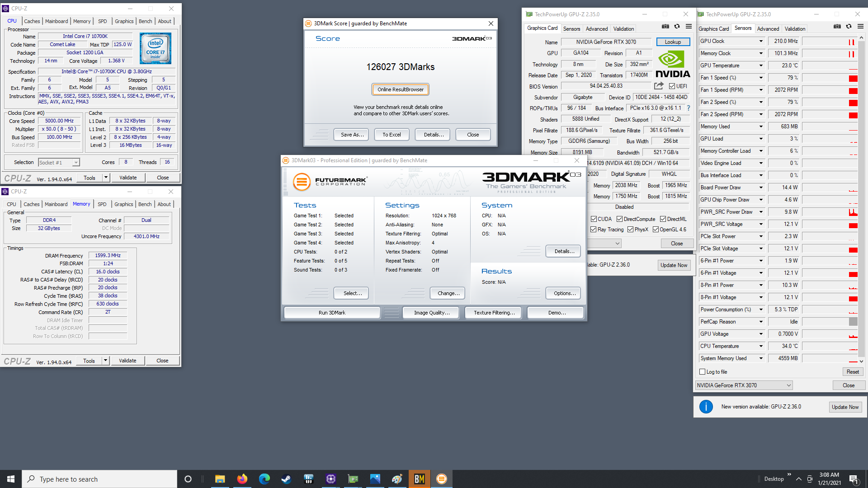
Task: Switch to CPU-Z taskbar icon
Action: click(x=331, y=479)
